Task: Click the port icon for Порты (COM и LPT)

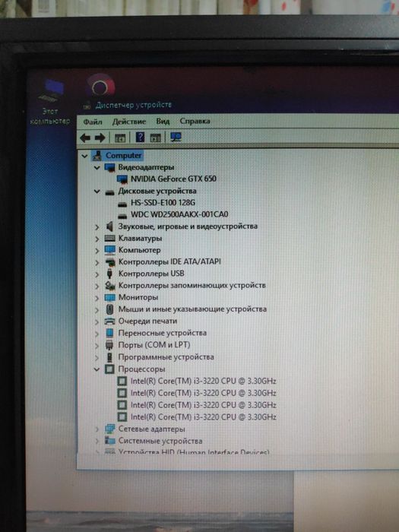Action: [109, 345]
